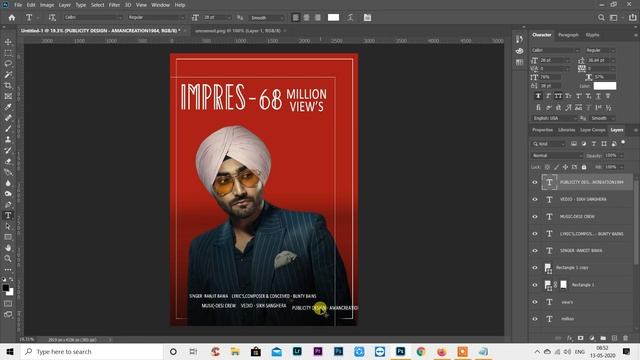Image resolution: width=640 pixels, height=360 pixels.
Task: Select the Magic Wand tool
Action: pos(8,75)
